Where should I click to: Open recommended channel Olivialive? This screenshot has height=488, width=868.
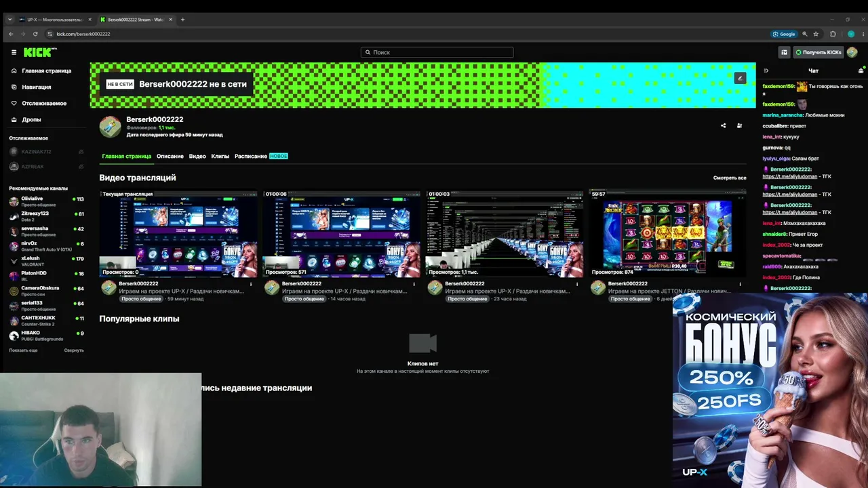pyautogui.click(x=46, y=201)
